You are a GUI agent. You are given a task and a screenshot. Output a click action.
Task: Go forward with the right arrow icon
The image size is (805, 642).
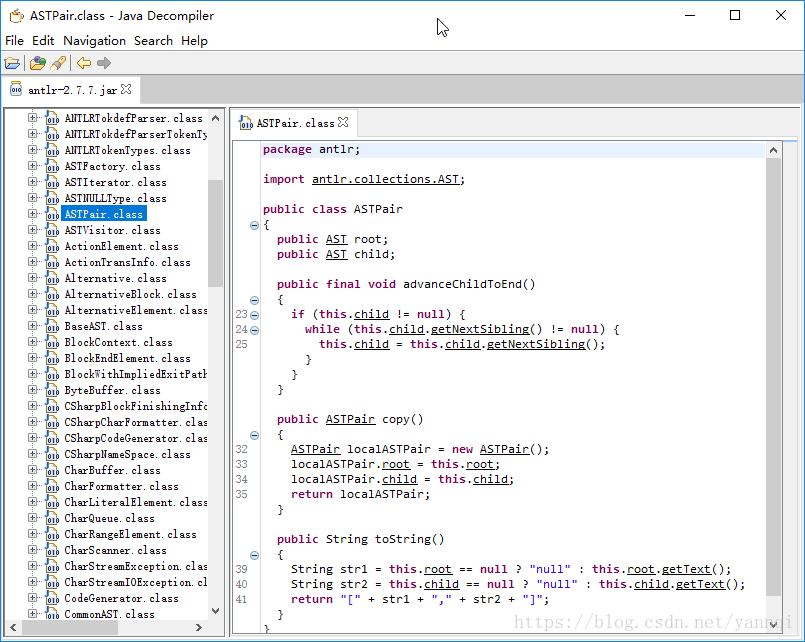coord(104,63)
